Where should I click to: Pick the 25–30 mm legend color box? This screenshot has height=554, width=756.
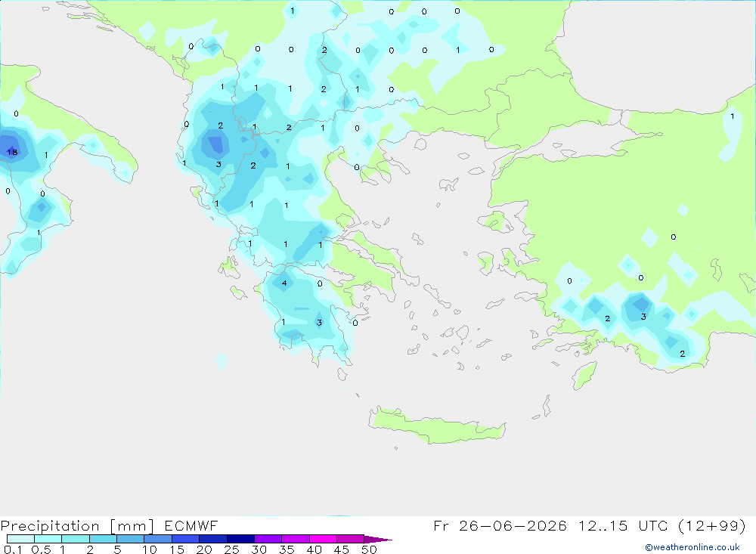(x=240, y=539)
